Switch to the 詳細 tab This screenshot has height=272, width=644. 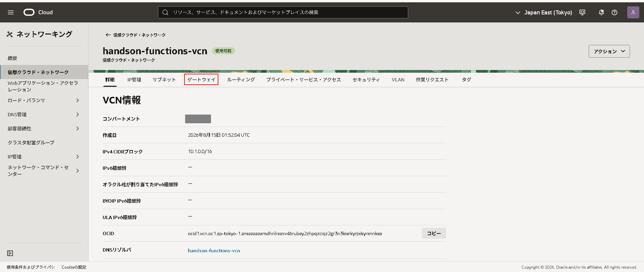[x=110, y=80]
